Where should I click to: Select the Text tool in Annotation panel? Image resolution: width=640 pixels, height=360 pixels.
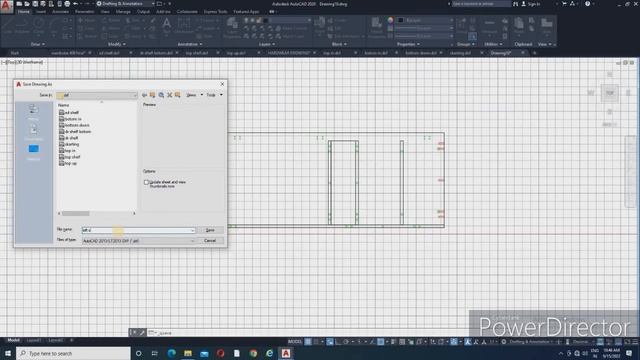pos(167,26)
